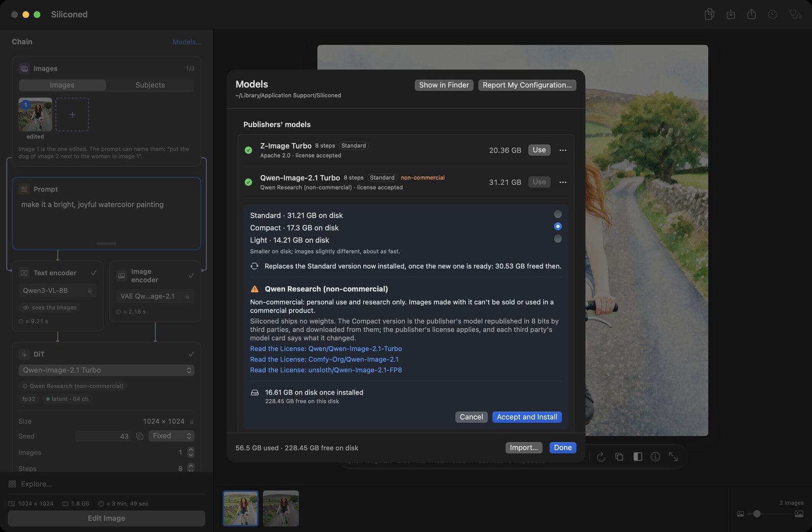Click the DiT checkmark
Viewport: 812px width, 532px height.
click(x=191, y=354)
